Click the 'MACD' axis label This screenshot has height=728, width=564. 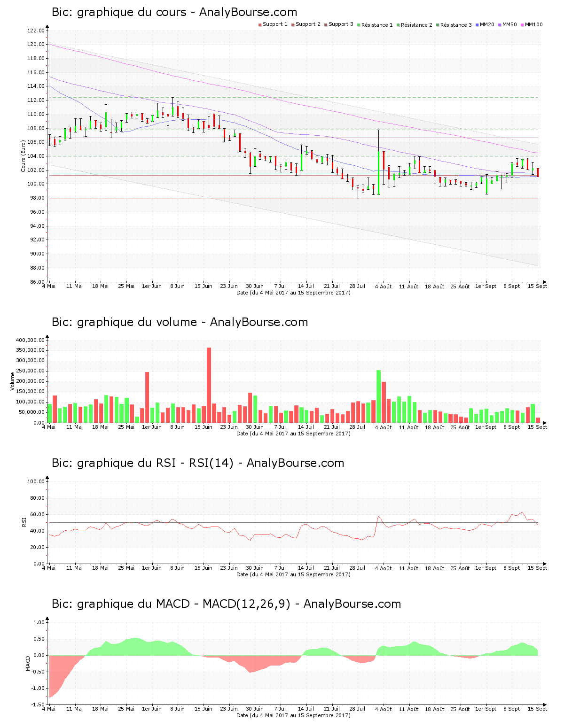(28, 663)
